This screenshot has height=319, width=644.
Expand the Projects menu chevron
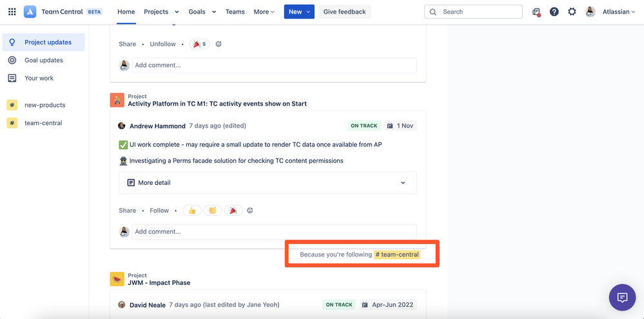[x=177, y=12]
